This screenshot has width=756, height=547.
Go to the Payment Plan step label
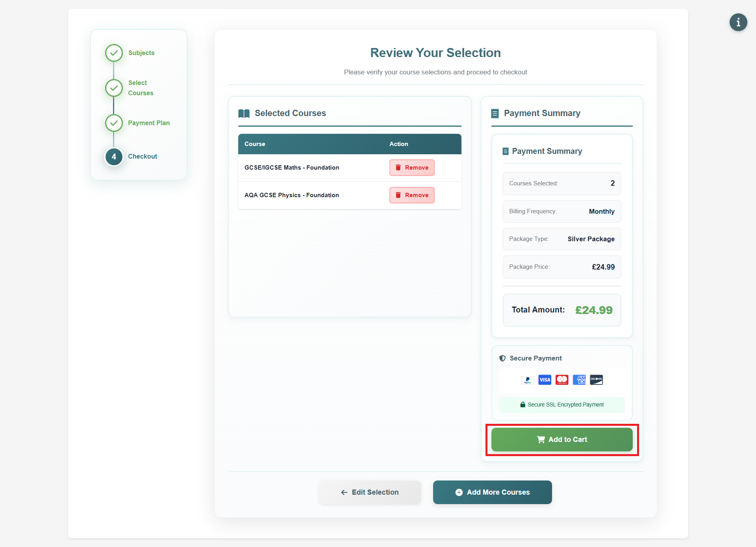click(149, 123)
